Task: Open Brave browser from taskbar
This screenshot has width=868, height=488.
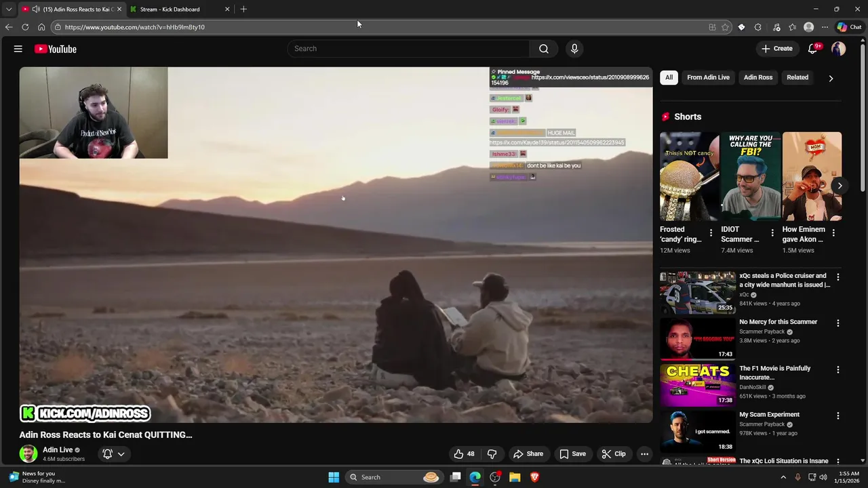Action: 534,477
